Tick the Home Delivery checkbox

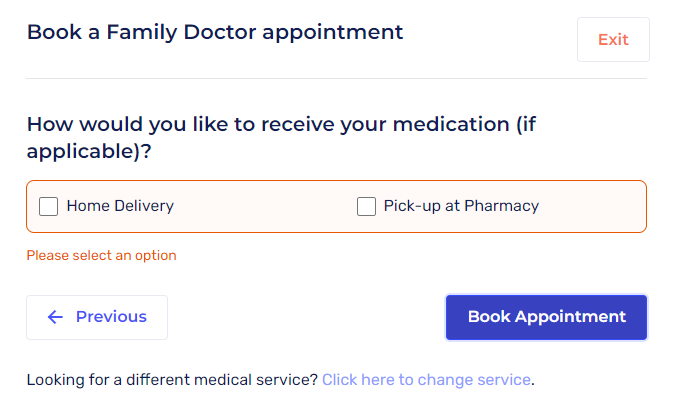tap(48, 207)
